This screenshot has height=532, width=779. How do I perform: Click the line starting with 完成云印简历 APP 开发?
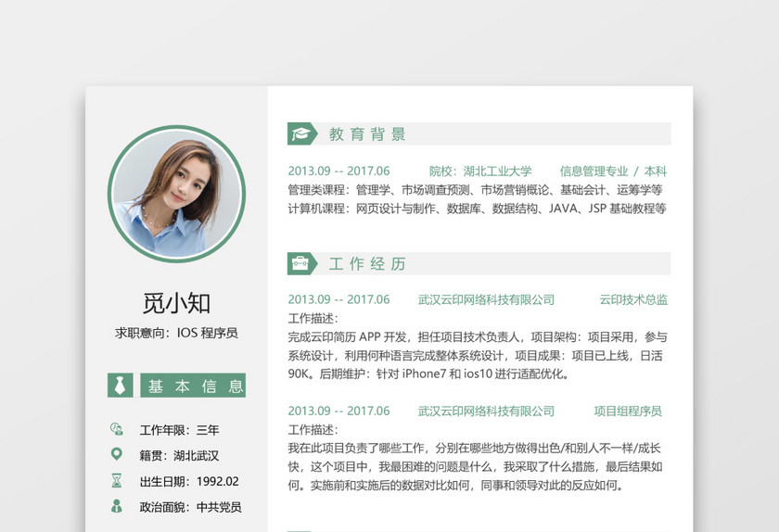pyautogui.click(x=478, y=337)
